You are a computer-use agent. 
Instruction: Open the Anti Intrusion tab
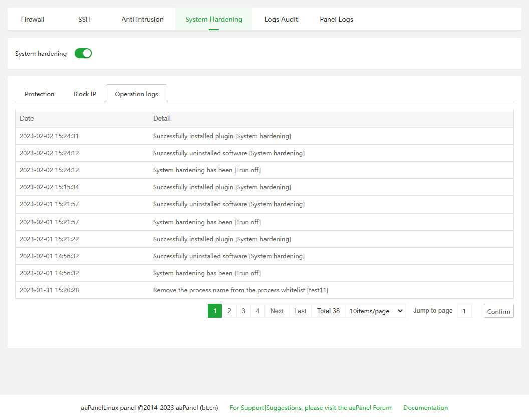142,19
